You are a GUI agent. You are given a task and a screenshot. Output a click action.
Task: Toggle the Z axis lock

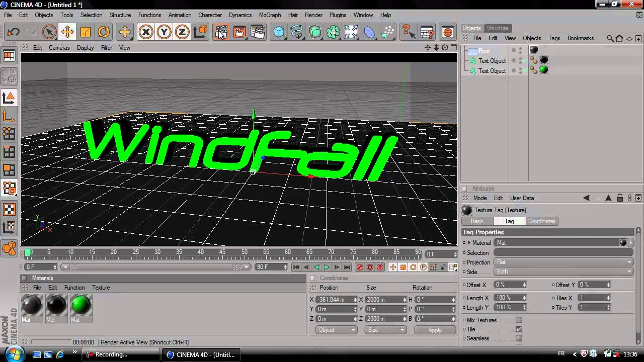point(182,33)
